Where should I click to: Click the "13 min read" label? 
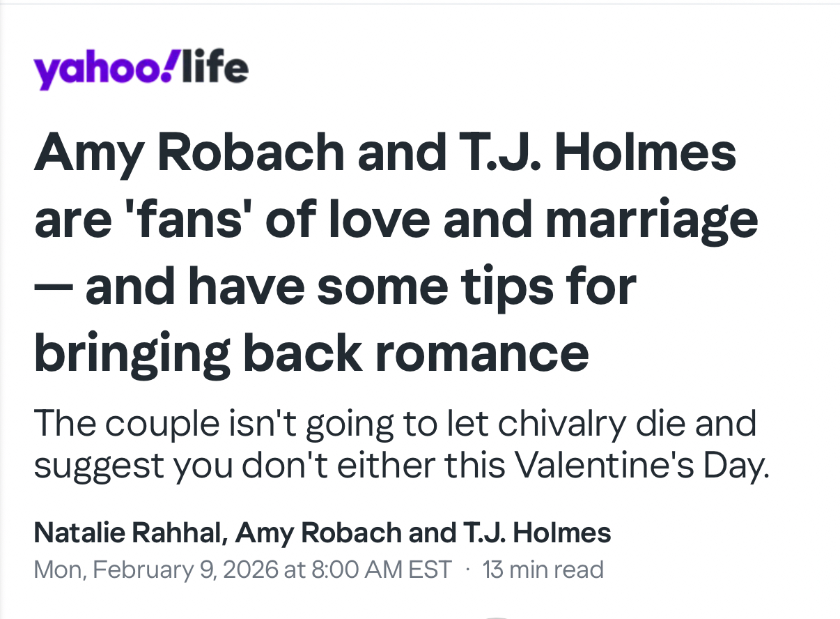543,570
